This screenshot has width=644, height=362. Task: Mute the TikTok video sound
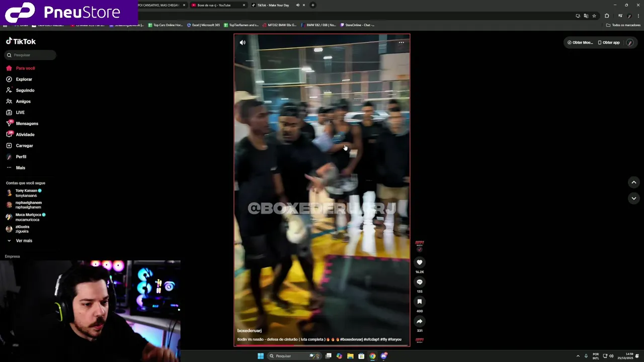tap(243, 43)
